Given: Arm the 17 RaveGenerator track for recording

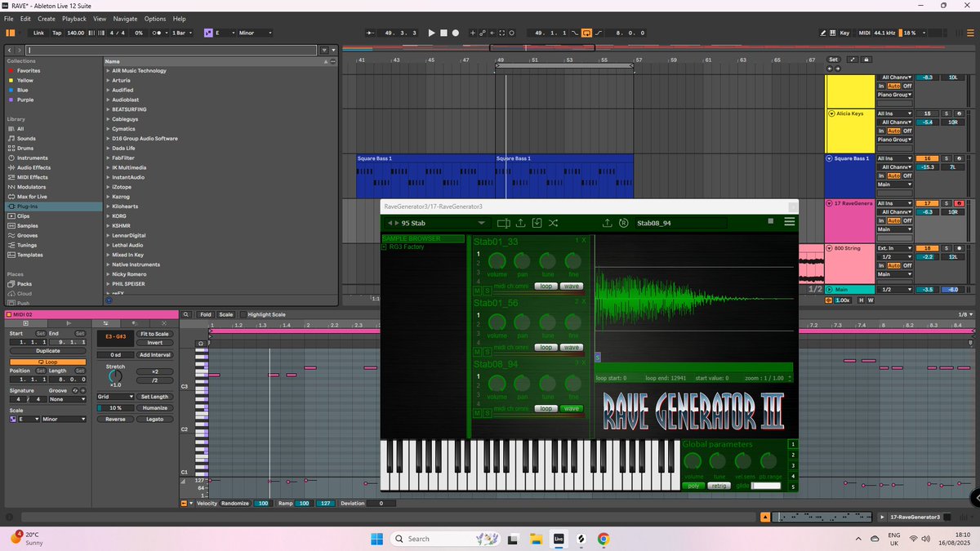Looking at the screenshot, I should click(959, 202).
